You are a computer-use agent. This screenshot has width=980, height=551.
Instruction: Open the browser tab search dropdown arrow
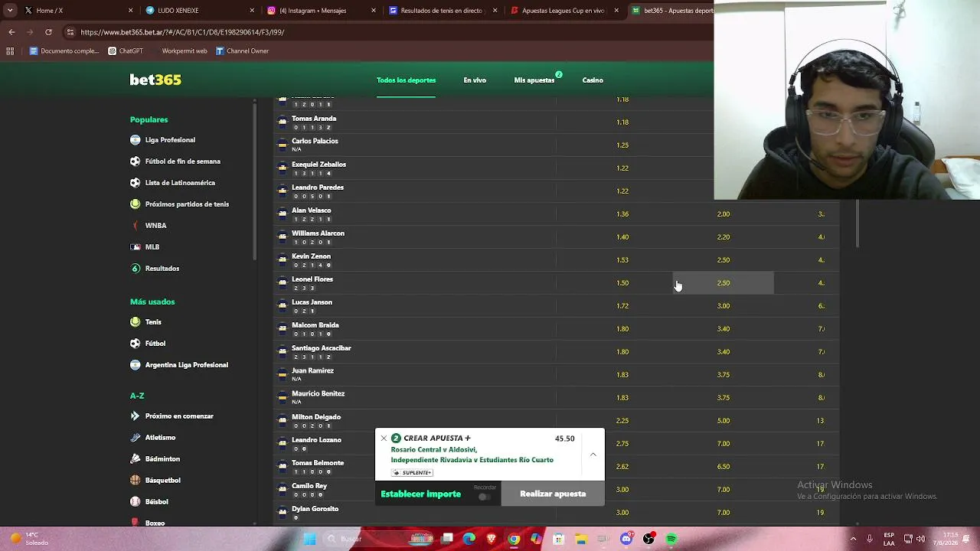(10, 11)
